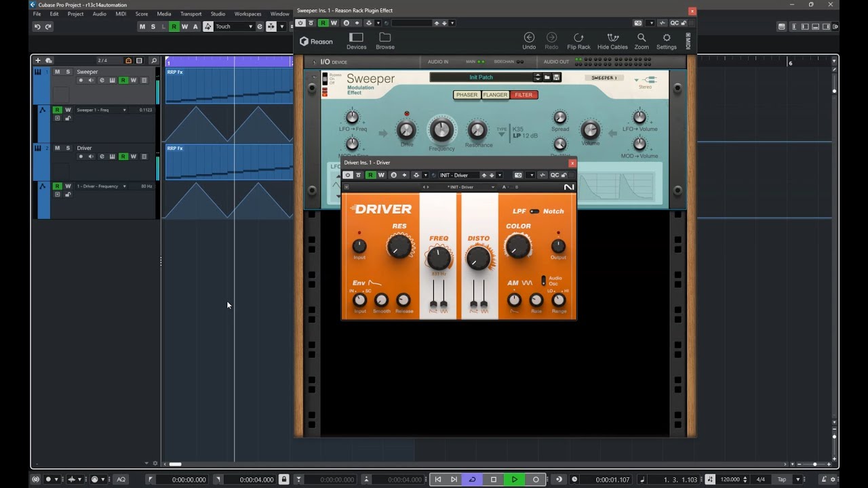Image resolution: width=868 pixels, height=488 pixels.
Task: Open 1 - Driver - Frequency parameter dropdown
Action: pos(102,186)
